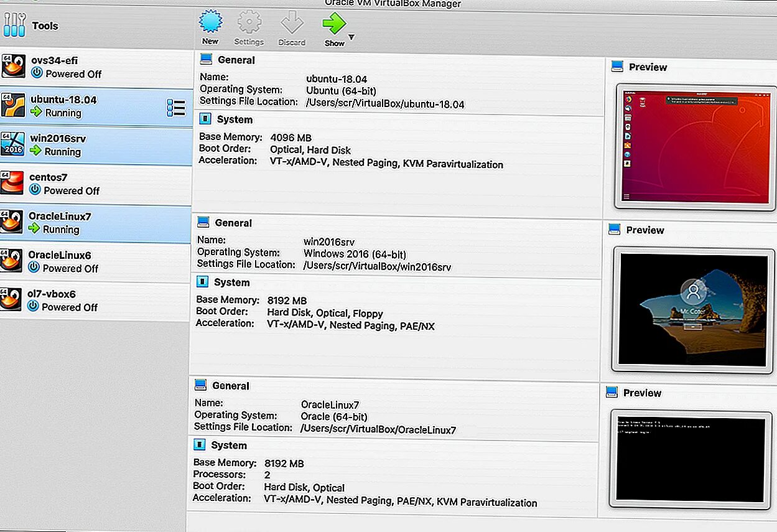Select win2016srv in VM list
The height and width of the screenshot is (532, 777).
96,146
